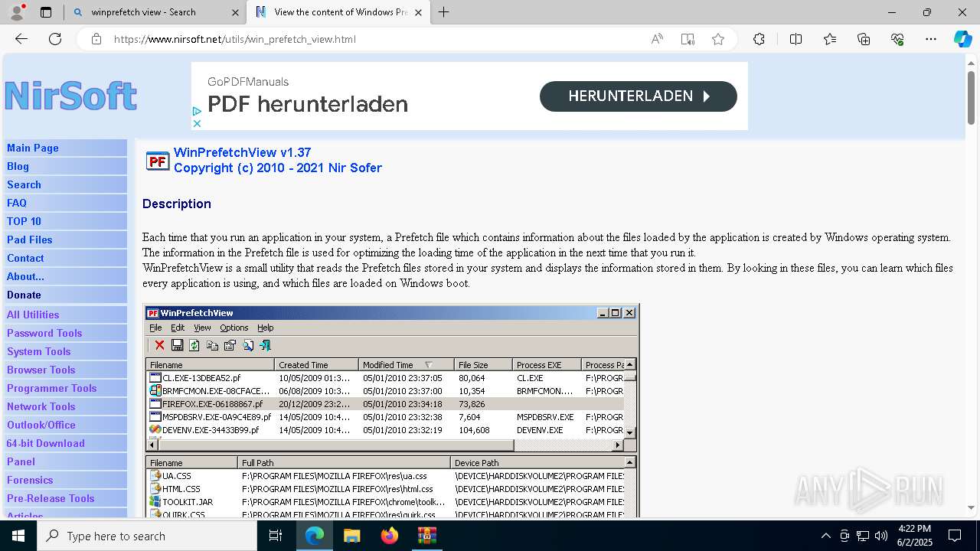
Task: Open the Windows Start menu
Action: coord(18,536)
